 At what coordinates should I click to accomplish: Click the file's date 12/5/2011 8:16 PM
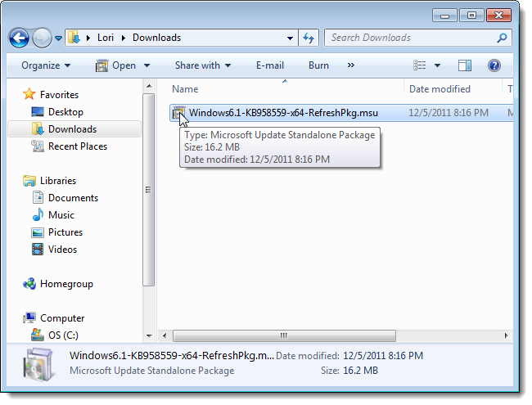click(x=449, y=113)
